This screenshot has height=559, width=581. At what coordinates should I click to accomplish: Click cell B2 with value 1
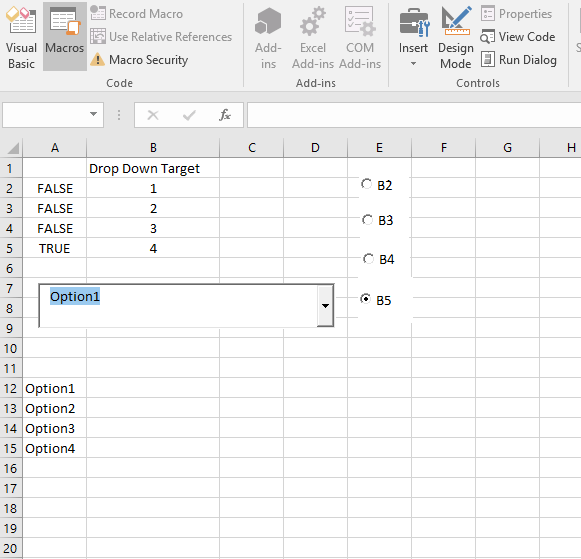click(x=153, y=189)
